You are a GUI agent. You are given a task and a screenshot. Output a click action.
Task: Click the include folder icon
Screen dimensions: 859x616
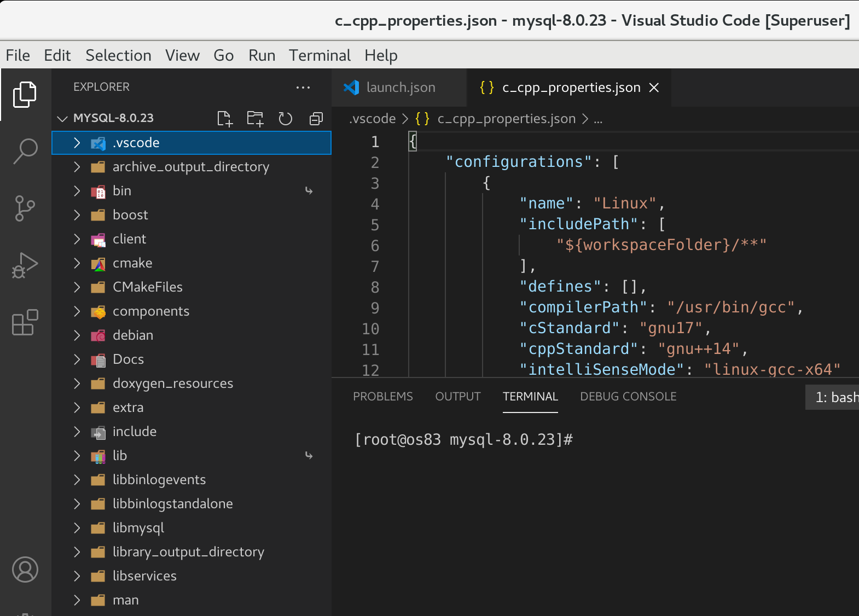coord(98,432)
